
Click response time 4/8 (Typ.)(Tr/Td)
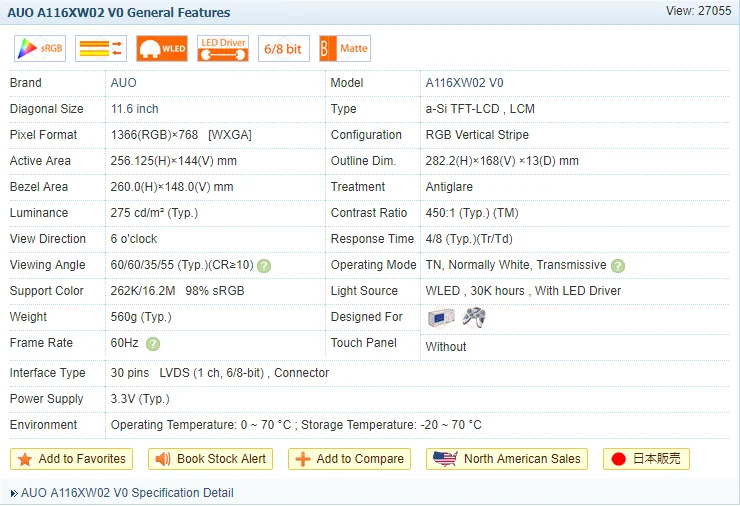(x=469, y=239)
